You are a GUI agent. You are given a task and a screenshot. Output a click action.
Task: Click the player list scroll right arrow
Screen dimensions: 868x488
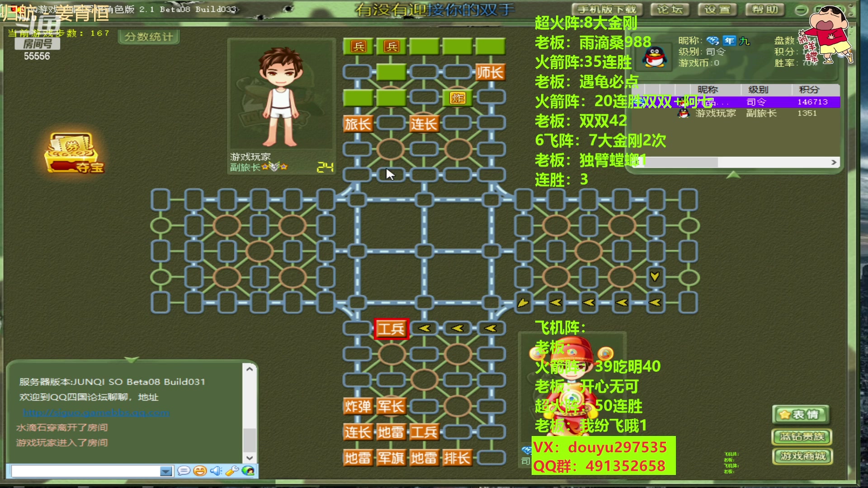click(834, 162)
